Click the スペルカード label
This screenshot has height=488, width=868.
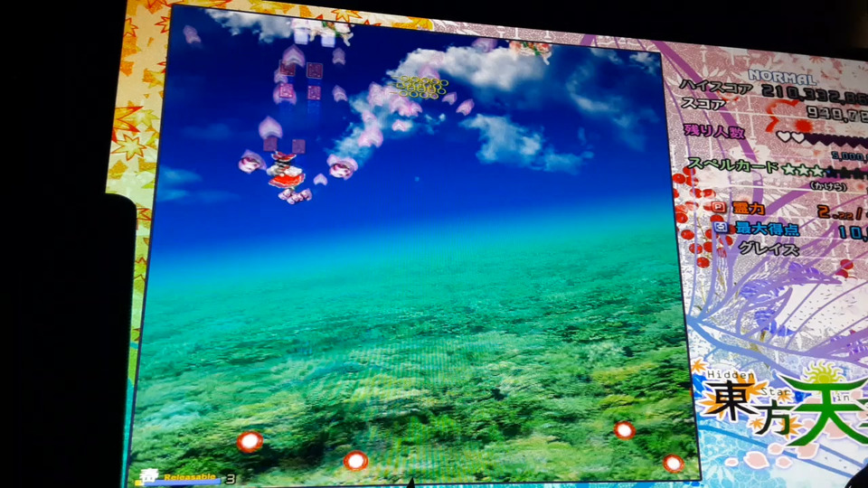pyautogui.click(x=733, y=164)
